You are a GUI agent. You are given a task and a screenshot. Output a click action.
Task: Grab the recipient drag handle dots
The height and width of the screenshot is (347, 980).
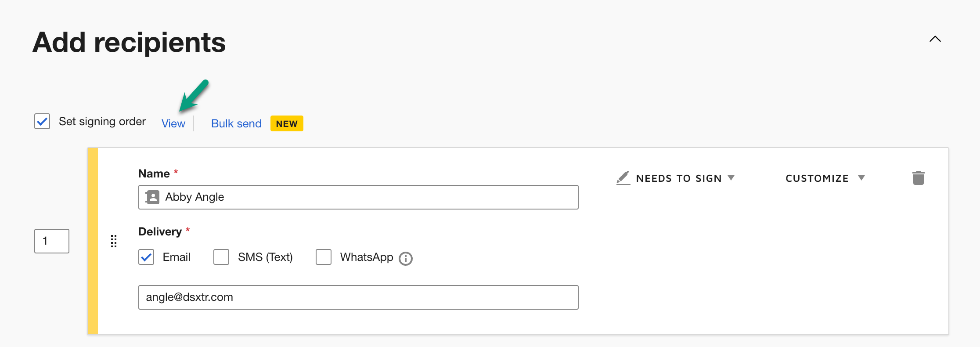(x=114, y=241)
